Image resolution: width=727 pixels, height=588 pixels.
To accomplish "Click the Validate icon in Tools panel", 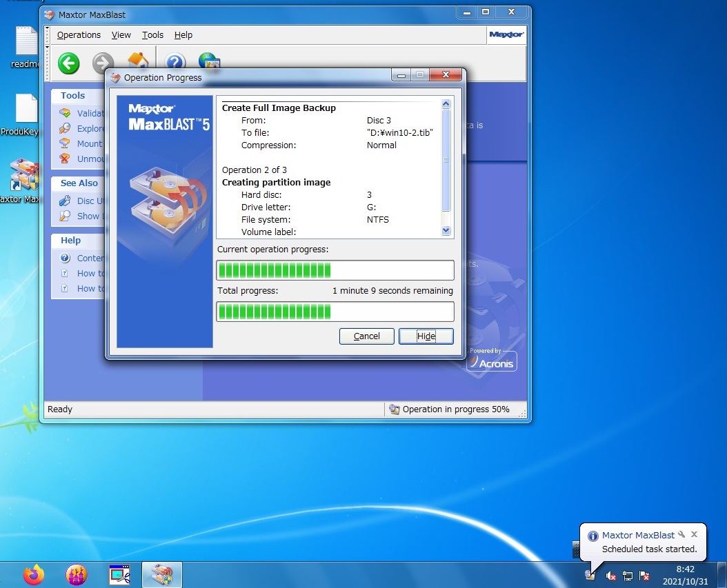I will (65, 112).
